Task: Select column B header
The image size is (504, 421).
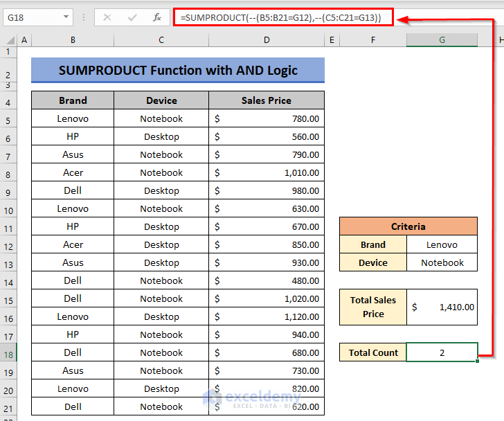Action: (73, 40)
